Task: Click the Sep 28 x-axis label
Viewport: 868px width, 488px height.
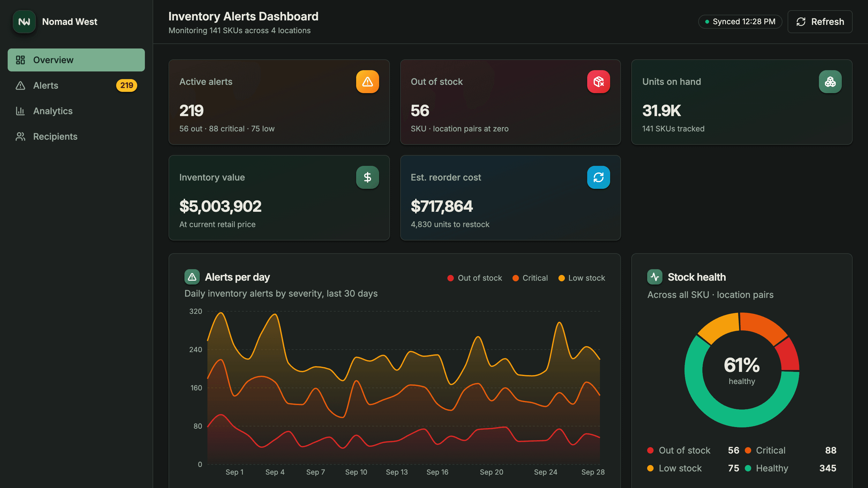Action: pyautogui.click(x=593, y=472)
